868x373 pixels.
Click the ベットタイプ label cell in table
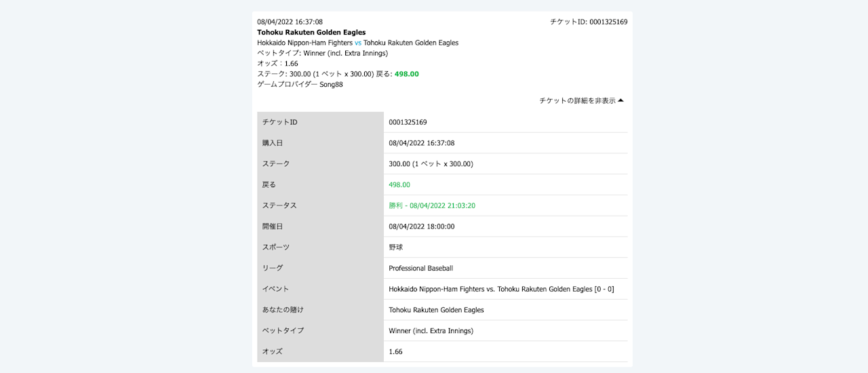[320, 331]
